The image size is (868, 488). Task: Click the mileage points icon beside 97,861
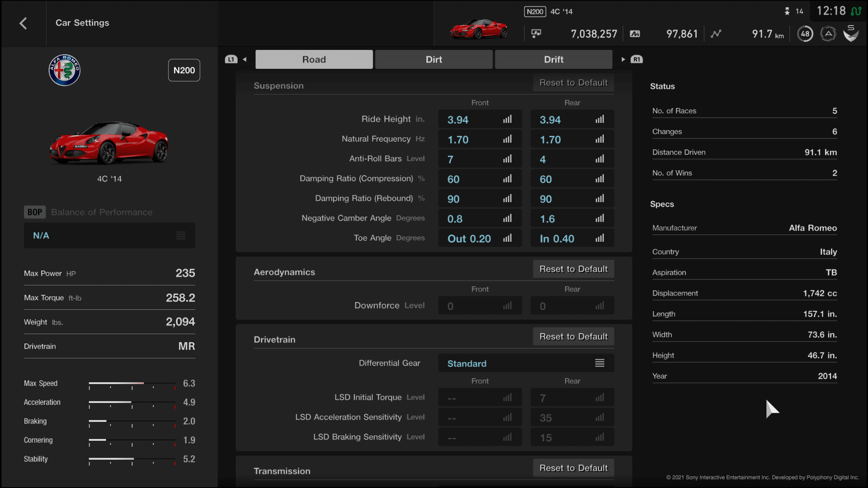click(635, 34)
